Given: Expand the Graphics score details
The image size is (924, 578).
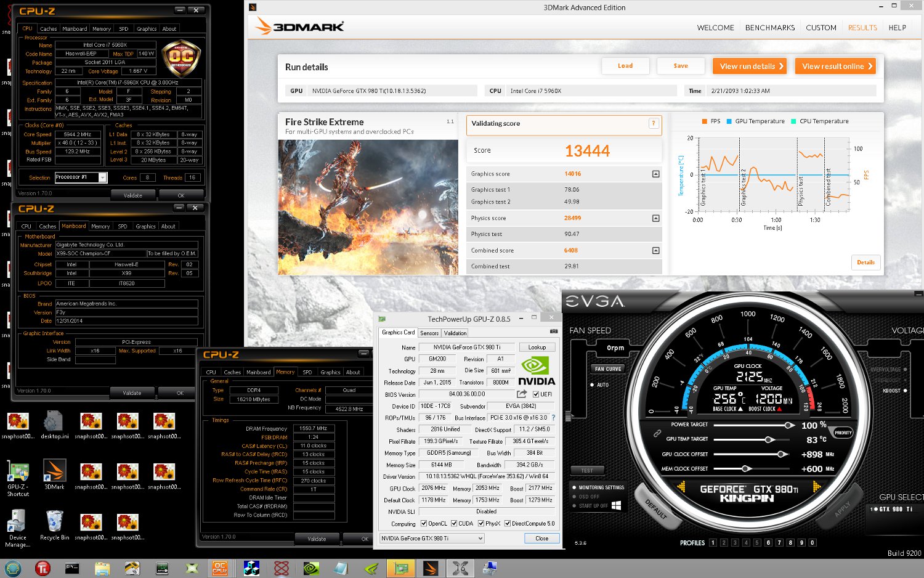Looking at the screenshot, I should (655, 174).
